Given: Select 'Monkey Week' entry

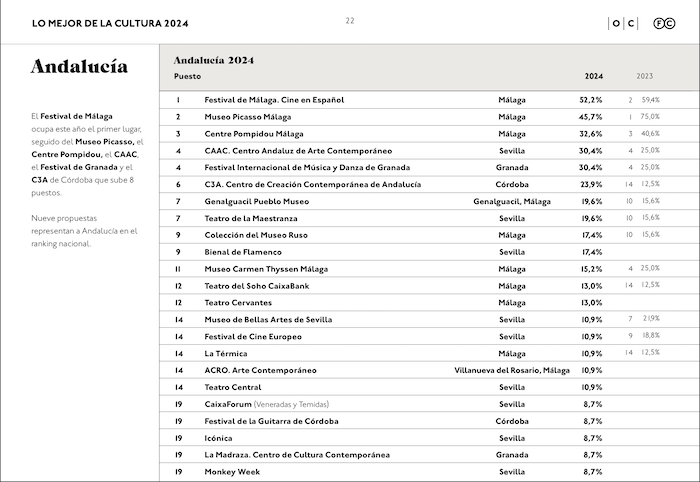Looking at the screenshot, I should [232, 472].
